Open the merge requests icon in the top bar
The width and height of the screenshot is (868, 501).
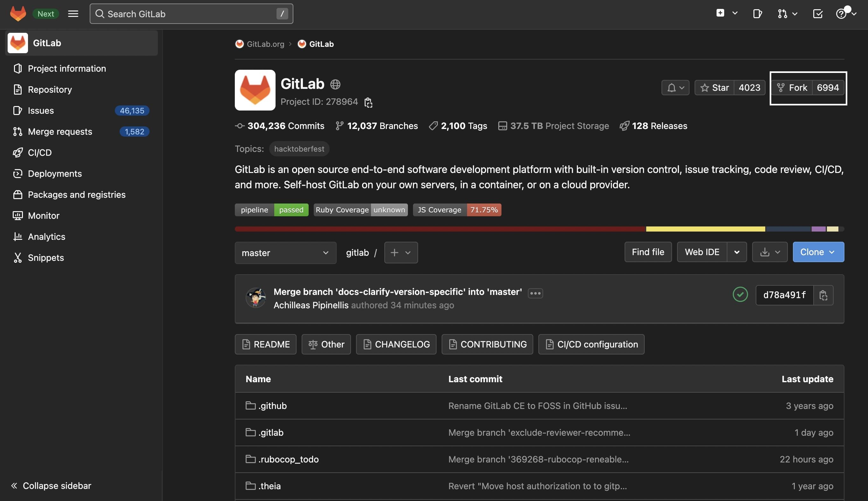coord(782,14)
